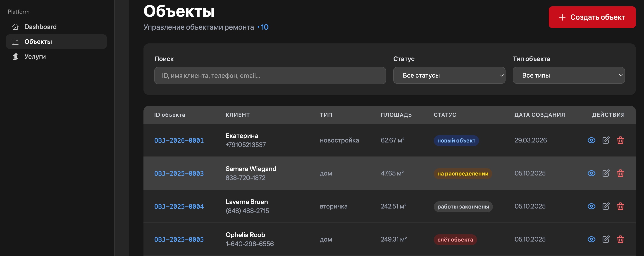Delete OBJ-2025-0004 using trash icon
The image size is (644, 256).
620,206
